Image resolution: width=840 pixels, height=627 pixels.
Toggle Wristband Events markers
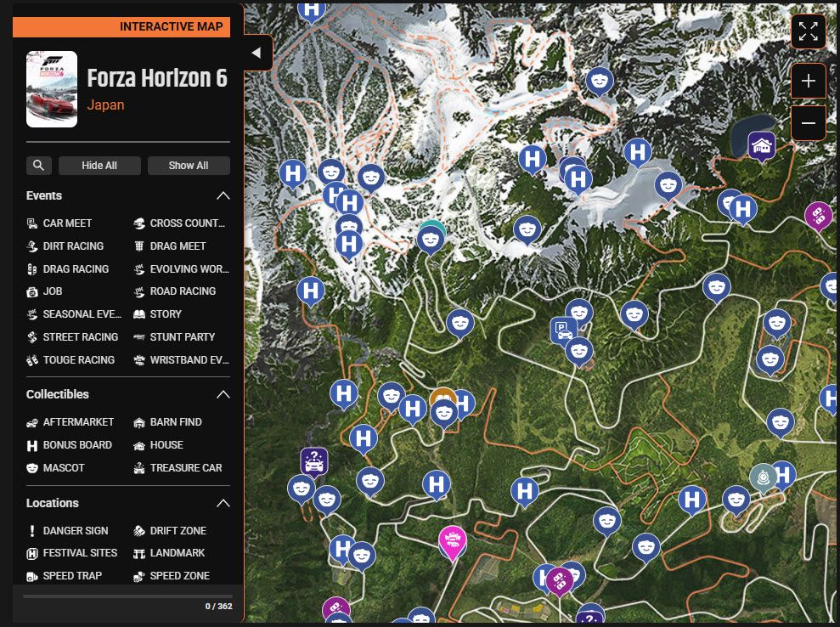[181, 360]
